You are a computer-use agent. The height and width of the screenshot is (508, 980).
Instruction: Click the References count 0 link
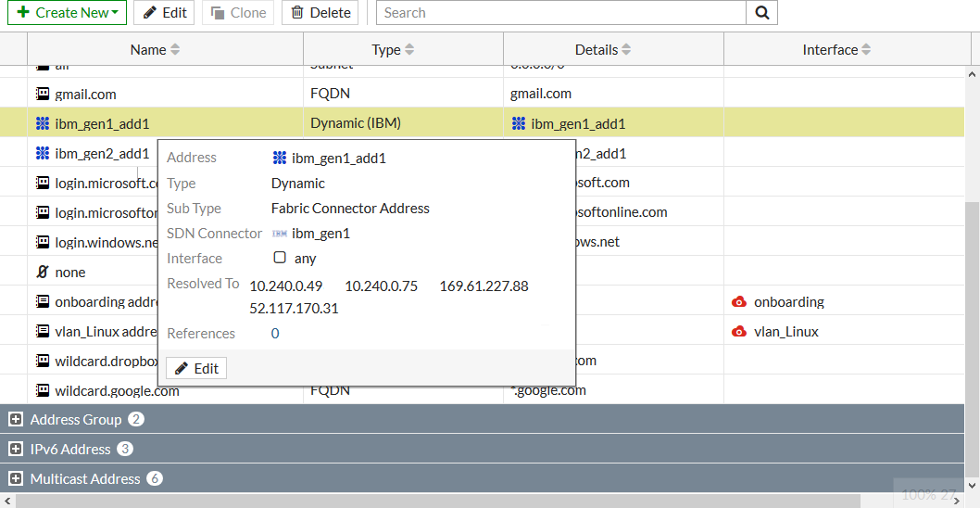point(275,334)
